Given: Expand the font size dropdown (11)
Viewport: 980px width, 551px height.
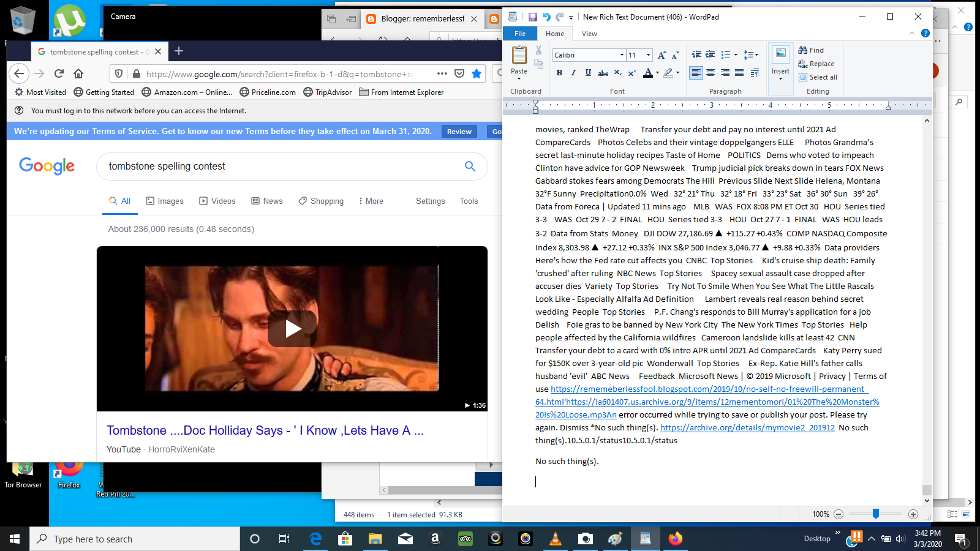Looking at the screenshot, I should [x=648, y=55].
